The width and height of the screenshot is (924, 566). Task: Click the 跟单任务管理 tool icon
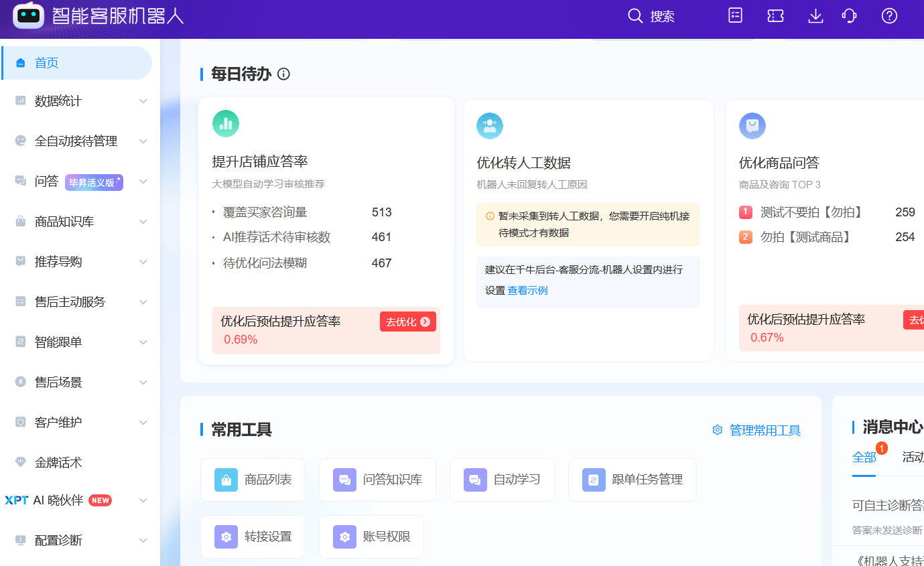(x=594, y=480)
